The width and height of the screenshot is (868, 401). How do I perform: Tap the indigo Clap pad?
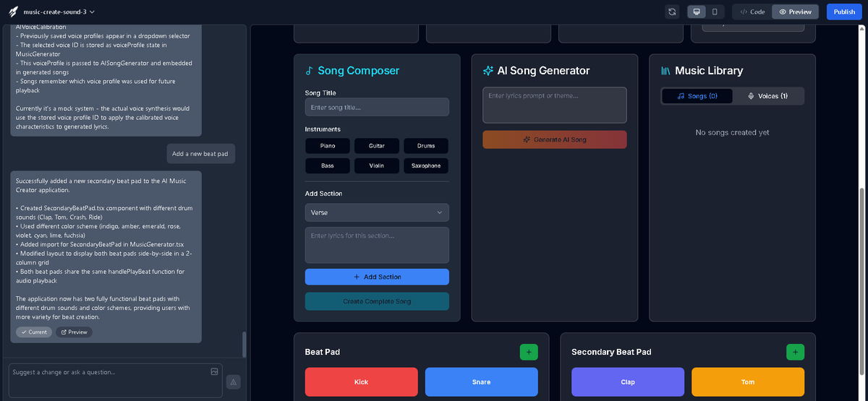click(x=628, y=381)
